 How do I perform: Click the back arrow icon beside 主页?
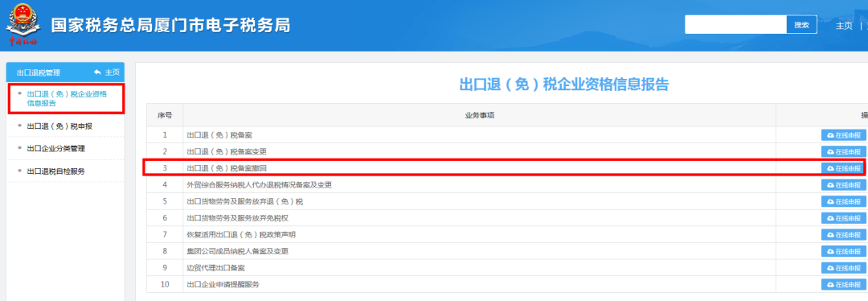98,72
